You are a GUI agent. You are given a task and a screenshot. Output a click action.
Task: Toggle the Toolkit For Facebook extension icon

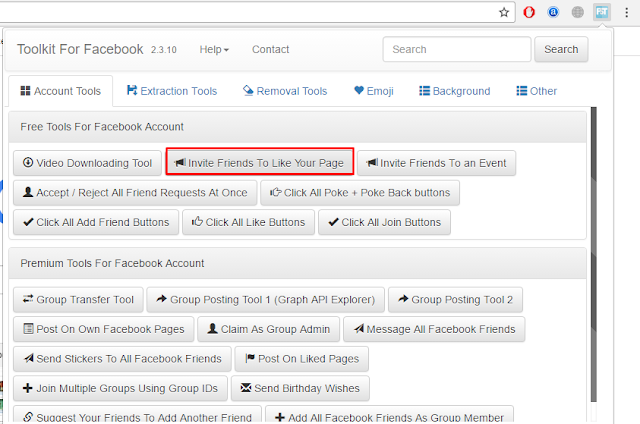602,12
